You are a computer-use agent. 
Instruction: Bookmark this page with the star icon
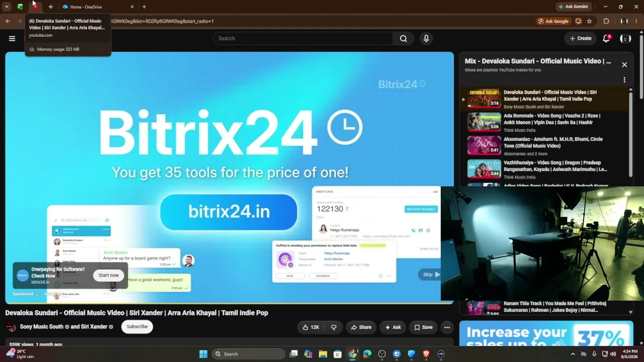(589, 21)
